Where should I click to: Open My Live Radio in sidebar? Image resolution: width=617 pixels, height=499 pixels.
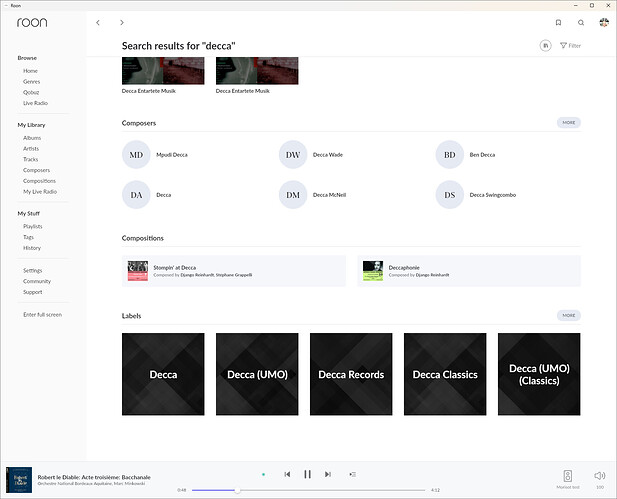point(40,192)
